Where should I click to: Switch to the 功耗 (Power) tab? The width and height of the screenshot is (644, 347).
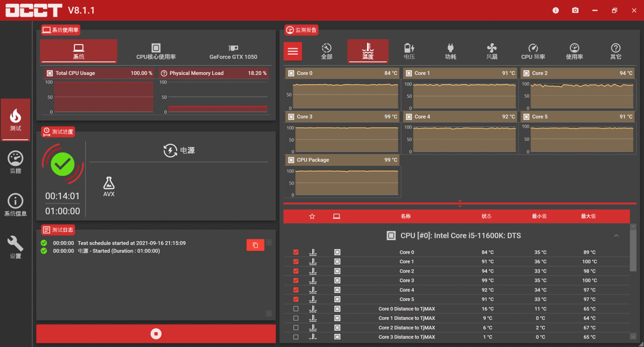pos(450,51)
